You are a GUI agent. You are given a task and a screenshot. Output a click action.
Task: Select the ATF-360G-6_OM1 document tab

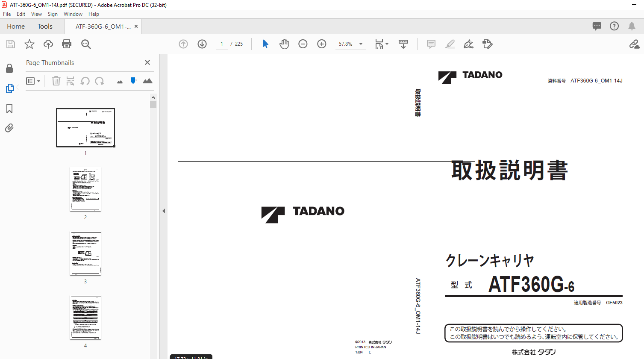103,26
